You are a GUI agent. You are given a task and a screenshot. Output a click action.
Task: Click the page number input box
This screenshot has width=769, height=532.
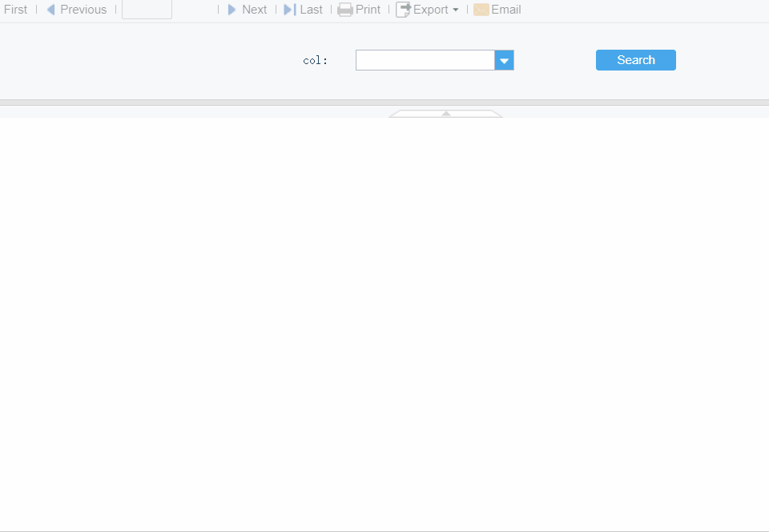pos(147,10)
